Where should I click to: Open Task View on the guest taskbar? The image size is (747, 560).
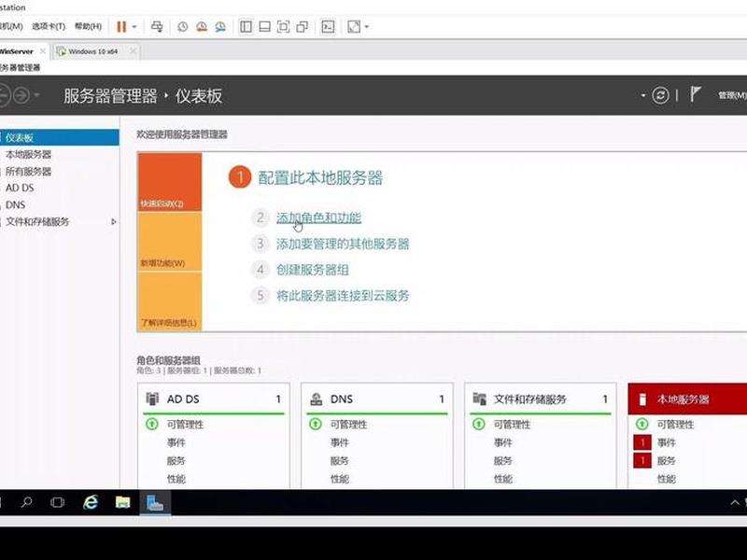[x=58, y=502]
